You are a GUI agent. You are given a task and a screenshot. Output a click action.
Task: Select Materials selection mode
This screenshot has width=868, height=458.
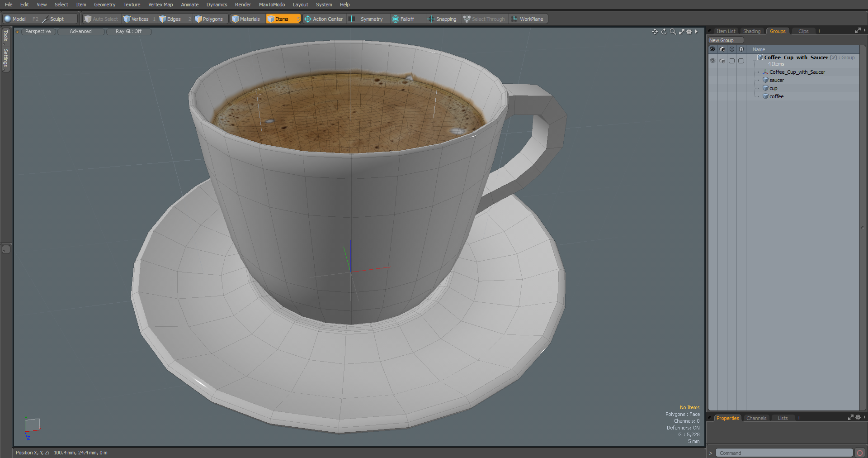click(x=246, y=19)
